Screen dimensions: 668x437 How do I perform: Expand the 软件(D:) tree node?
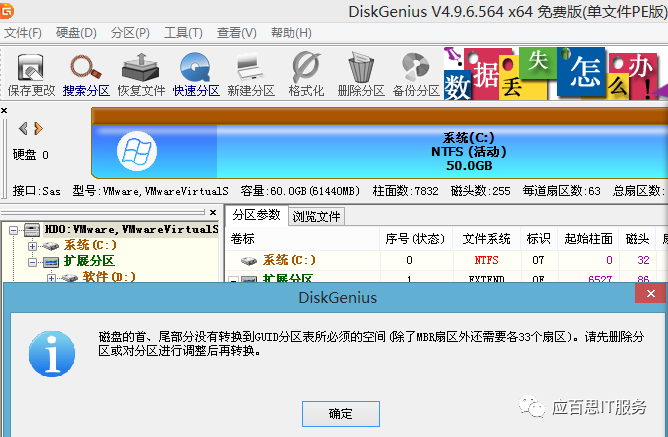click(51, 278)
